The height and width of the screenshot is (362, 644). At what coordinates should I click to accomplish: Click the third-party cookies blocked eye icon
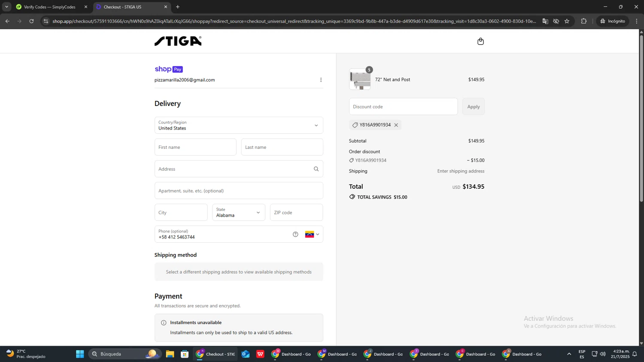tap(556, 21)
